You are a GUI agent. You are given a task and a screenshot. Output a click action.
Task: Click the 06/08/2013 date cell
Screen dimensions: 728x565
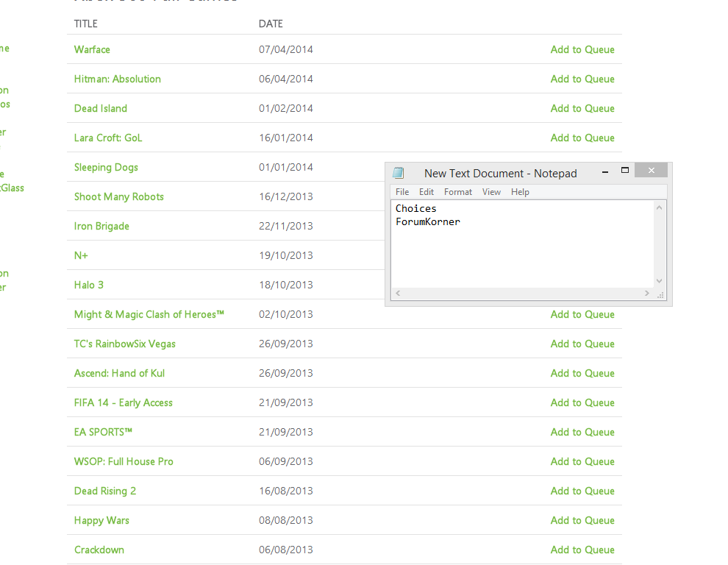point(286,550)
